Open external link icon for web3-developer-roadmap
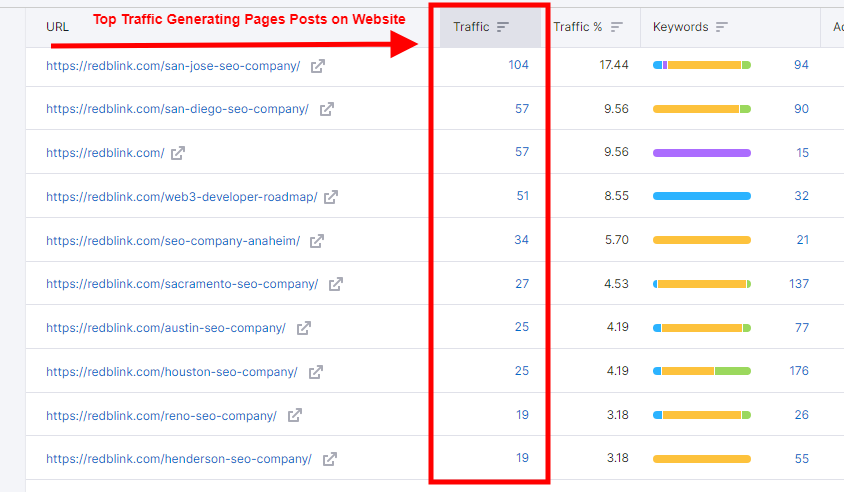Screen dimensions: 844x492 click(x=331, y=197)
